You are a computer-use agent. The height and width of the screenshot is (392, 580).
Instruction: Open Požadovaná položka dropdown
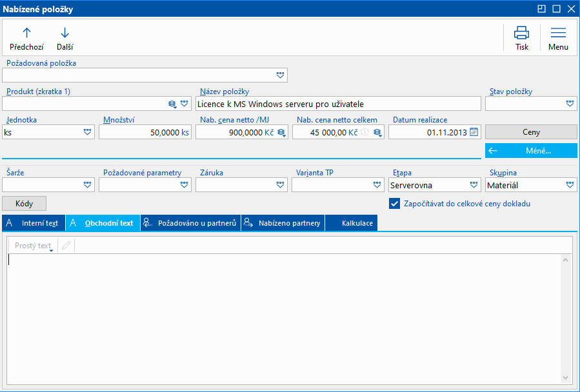(281, 75)
